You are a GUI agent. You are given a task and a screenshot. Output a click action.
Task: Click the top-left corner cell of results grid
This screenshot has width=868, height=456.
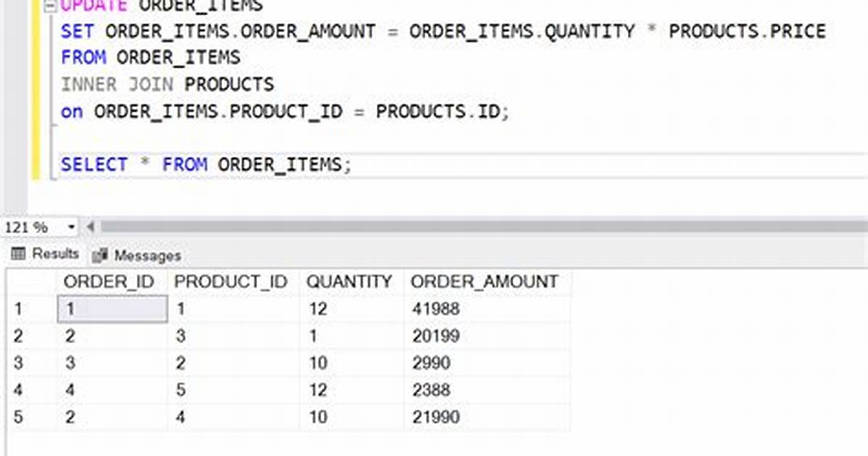tap(31, 282)
